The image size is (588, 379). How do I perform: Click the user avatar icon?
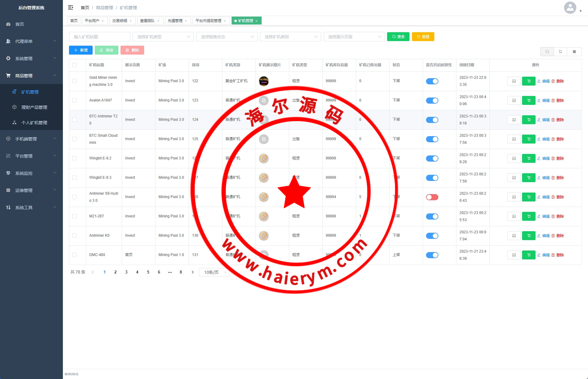570,8
